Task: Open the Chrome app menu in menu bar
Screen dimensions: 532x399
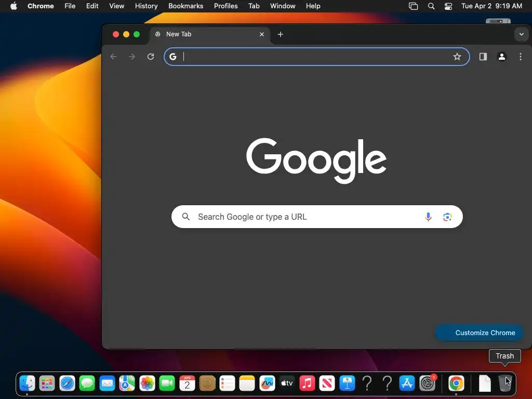Action: click(x=41, y=6)
